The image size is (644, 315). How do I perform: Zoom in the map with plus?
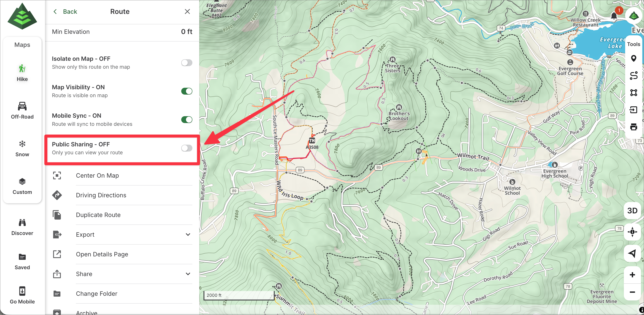click(632, 275)
